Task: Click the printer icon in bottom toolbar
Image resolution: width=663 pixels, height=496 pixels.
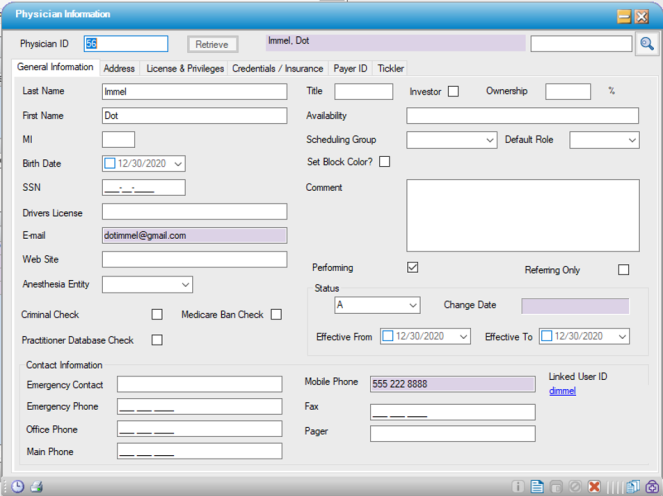Action: point(37,487)
